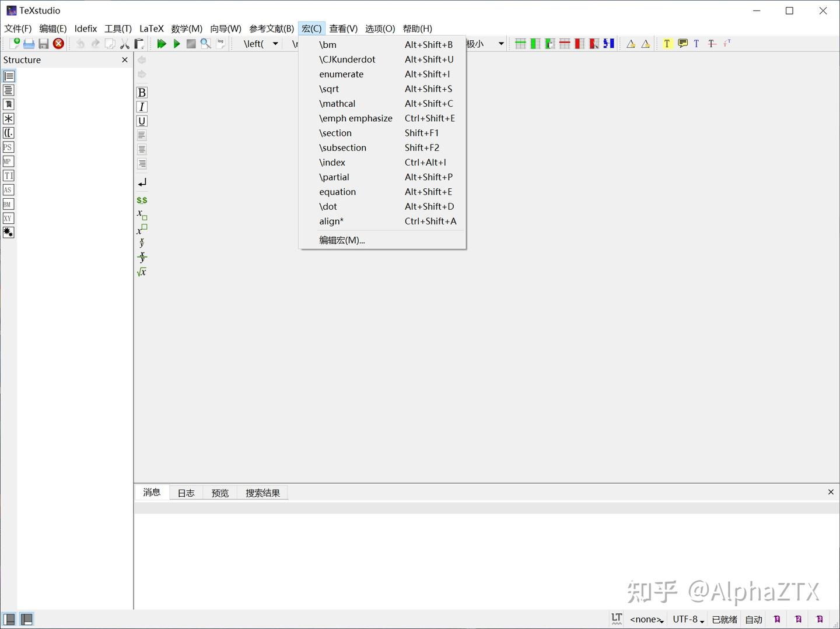Toggle italic formatting with the I icon
Image resolution: width=840 pixels, height=629 pixels.
(142, 107)
